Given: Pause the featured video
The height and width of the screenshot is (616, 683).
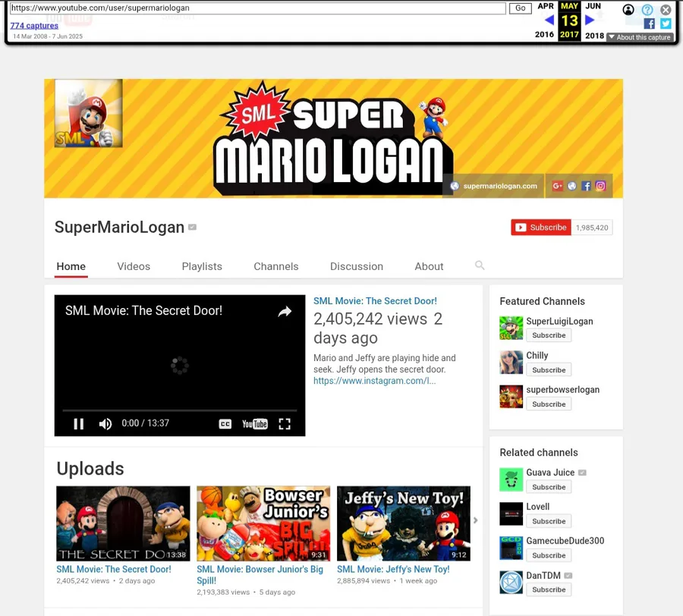Looking at the screenshot, I should coord(78,423).
